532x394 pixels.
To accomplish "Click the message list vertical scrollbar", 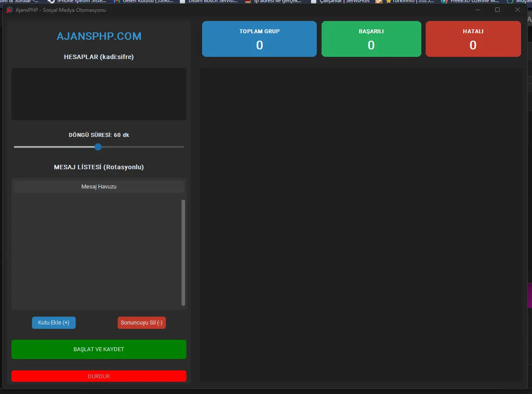I will pos(183,252).
